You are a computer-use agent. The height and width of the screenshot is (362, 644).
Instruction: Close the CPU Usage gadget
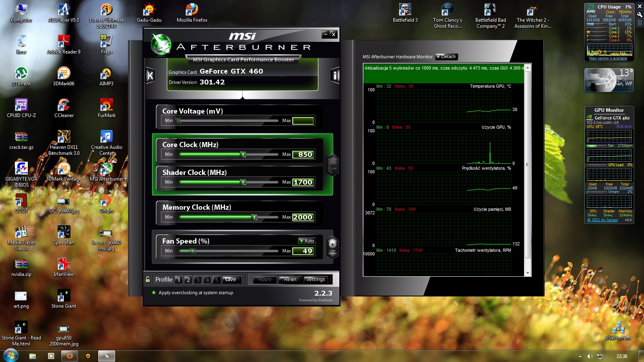click(x=640, y=6)
